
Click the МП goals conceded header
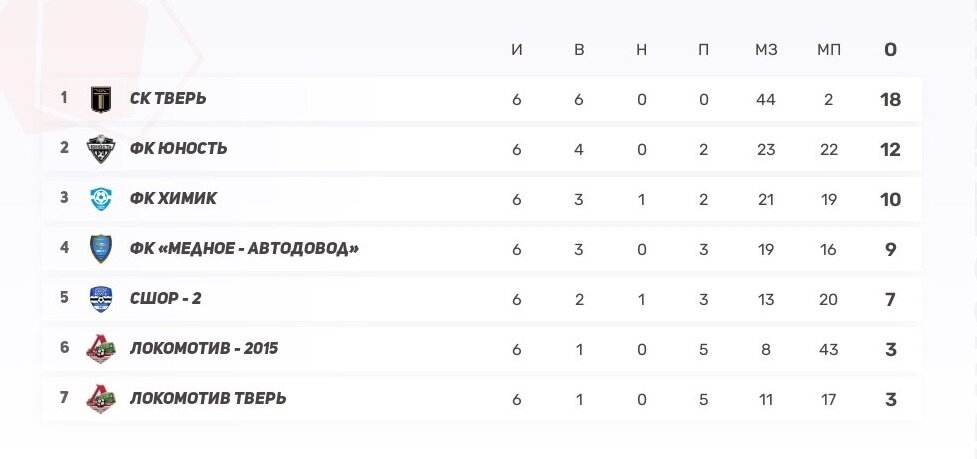[x=829, y=50]
